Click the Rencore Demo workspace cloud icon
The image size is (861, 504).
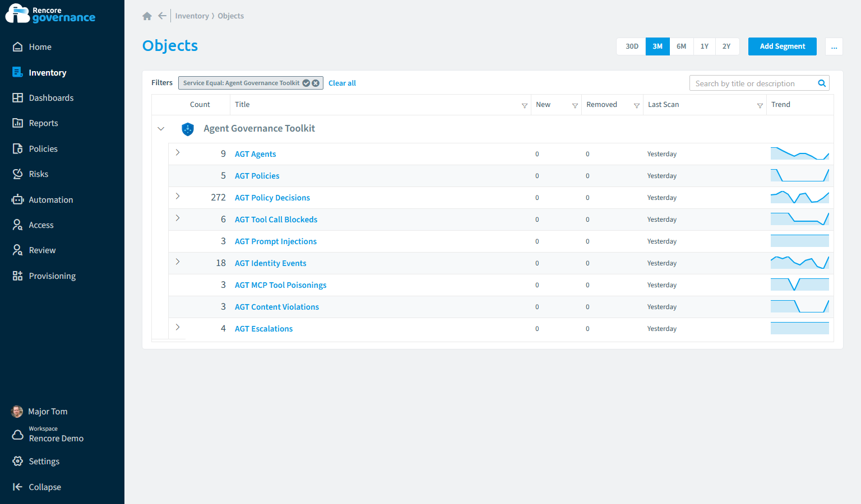tap(17, 435)
